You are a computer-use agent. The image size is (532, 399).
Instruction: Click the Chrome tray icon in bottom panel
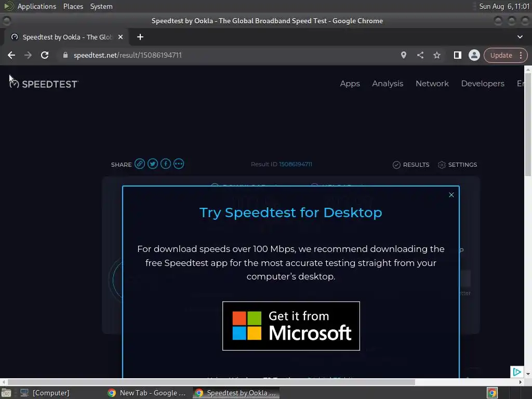click(x=492, y=393)
